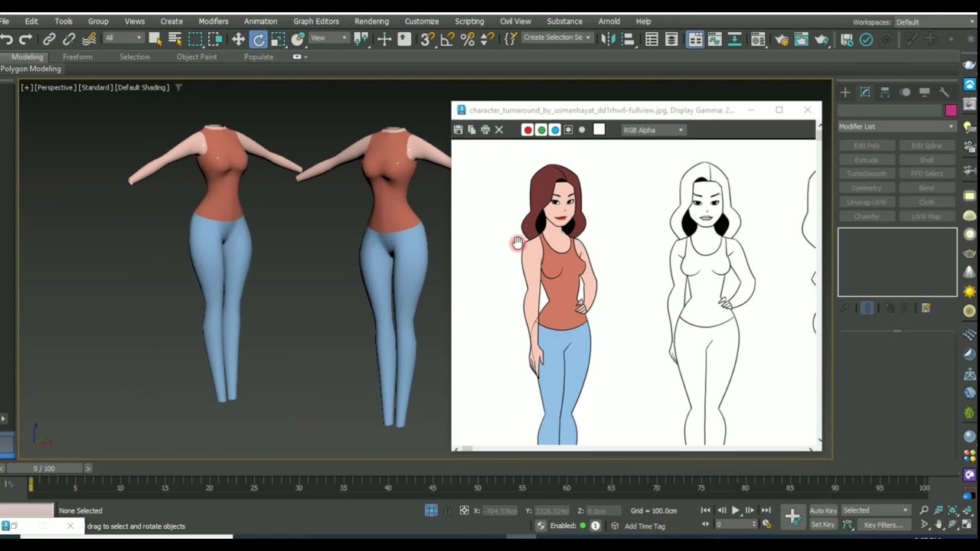Activate Select and Scale tool
980x551 pixels.
click(278, 39)
